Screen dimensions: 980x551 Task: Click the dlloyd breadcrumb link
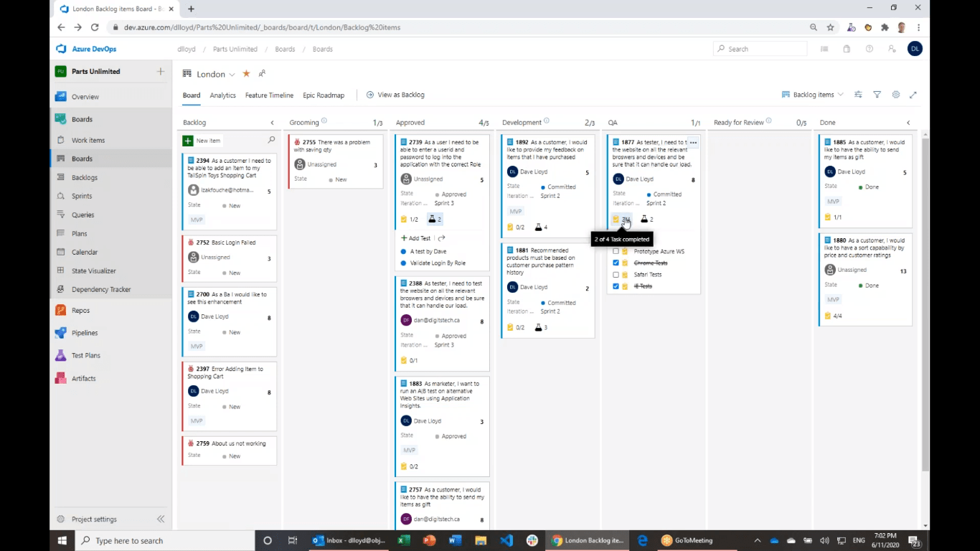[x=187, y=49]
